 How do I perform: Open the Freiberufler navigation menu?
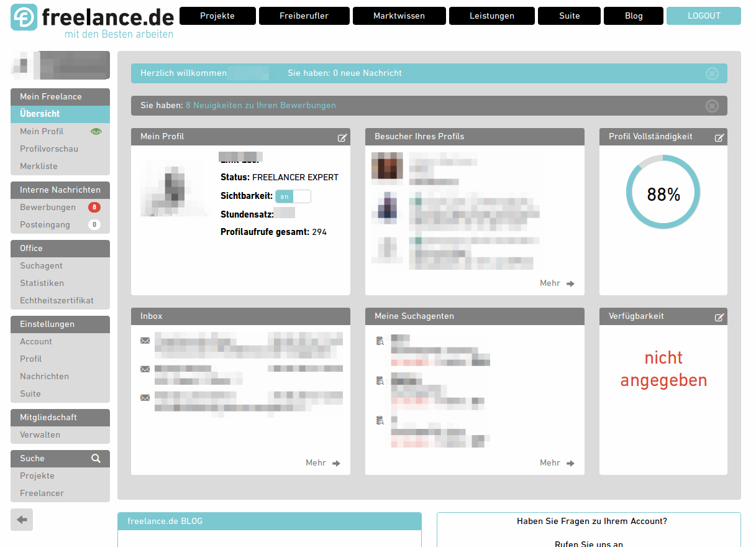(304, 16)
